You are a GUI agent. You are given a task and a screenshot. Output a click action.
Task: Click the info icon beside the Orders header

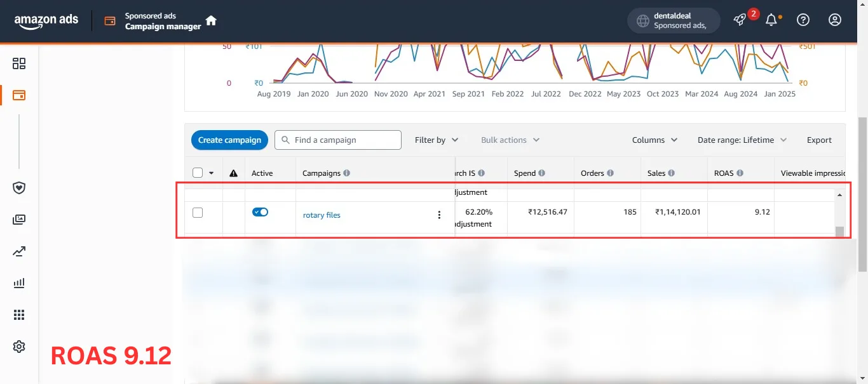[x=611, y=173]
